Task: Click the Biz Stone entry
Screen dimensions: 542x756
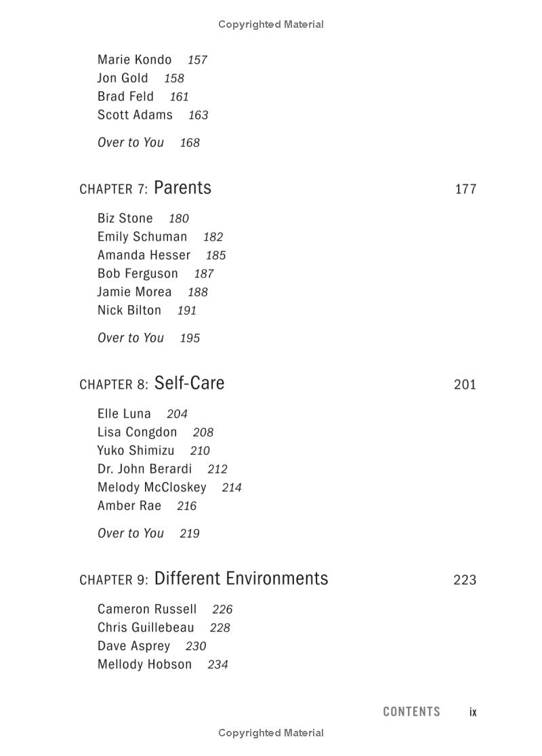Action: pos(125,218)
